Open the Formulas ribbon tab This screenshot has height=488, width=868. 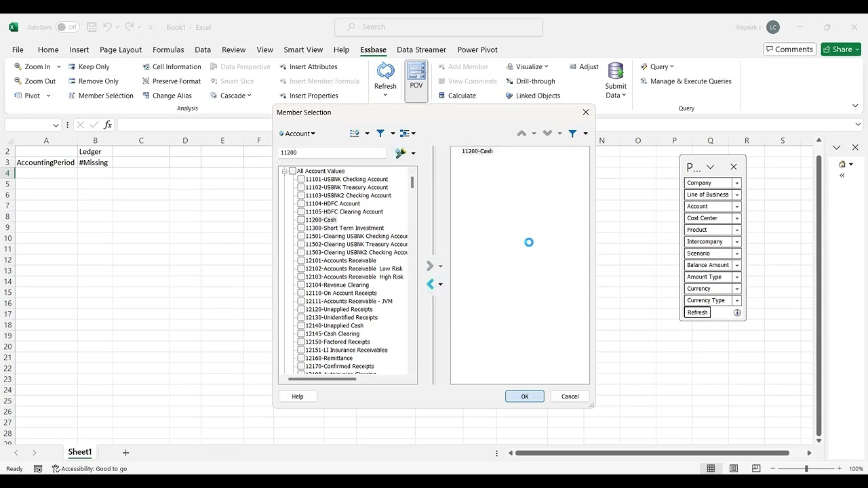click(x=168, y=49)
